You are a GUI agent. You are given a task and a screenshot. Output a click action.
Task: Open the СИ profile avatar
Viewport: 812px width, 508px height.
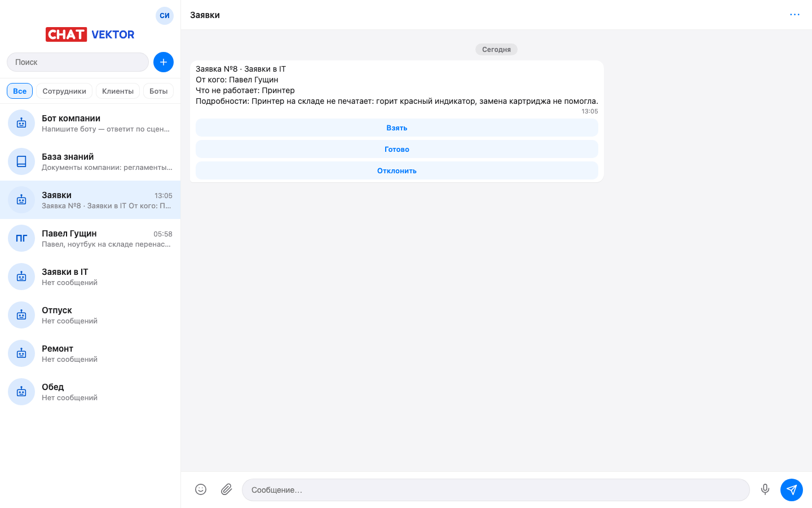tap(165, 15)
